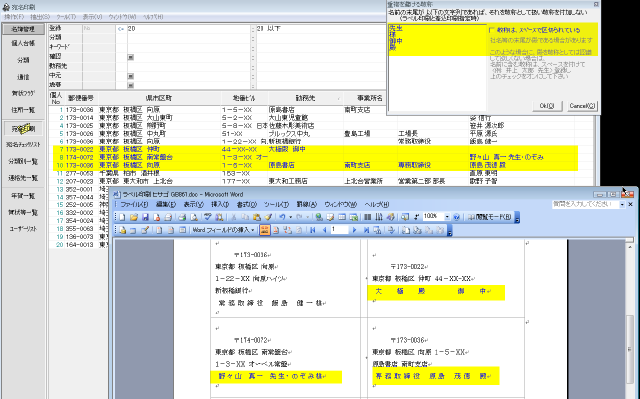Click the Ok button in honorific dialog
This screenshot has width=640, height=399.
pos(547,106)
